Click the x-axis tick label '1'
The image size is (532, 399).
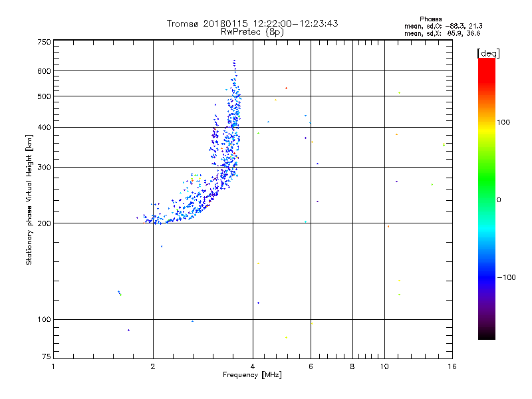[53, 366]
